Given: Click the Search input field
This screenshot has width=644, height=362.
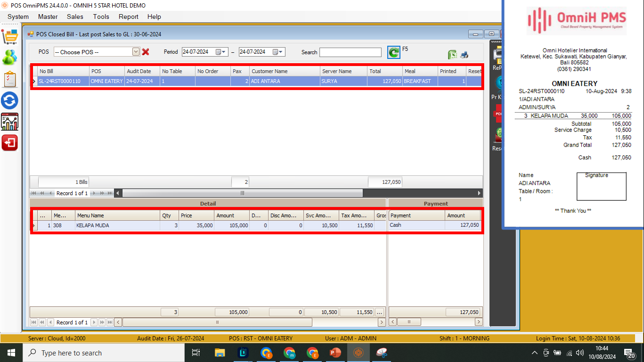Looking at the screenshot, I should coord(350,52).
